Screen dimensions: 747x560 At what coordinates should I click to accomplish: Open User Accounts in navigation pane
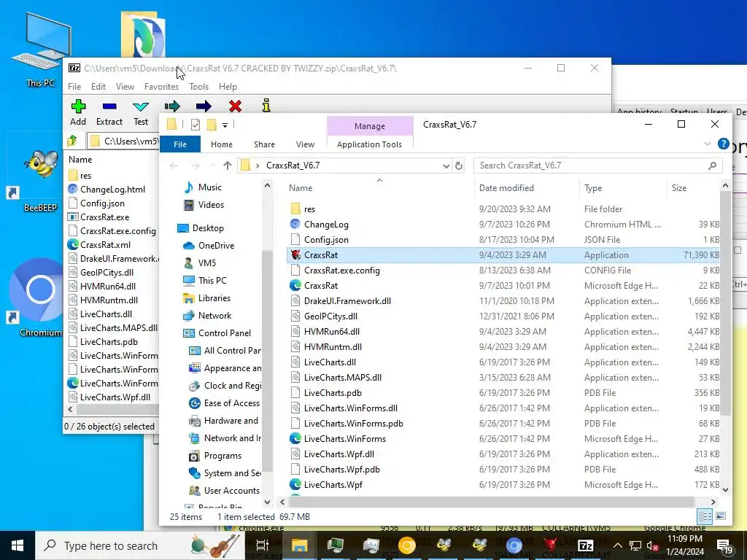pos(232,491)
